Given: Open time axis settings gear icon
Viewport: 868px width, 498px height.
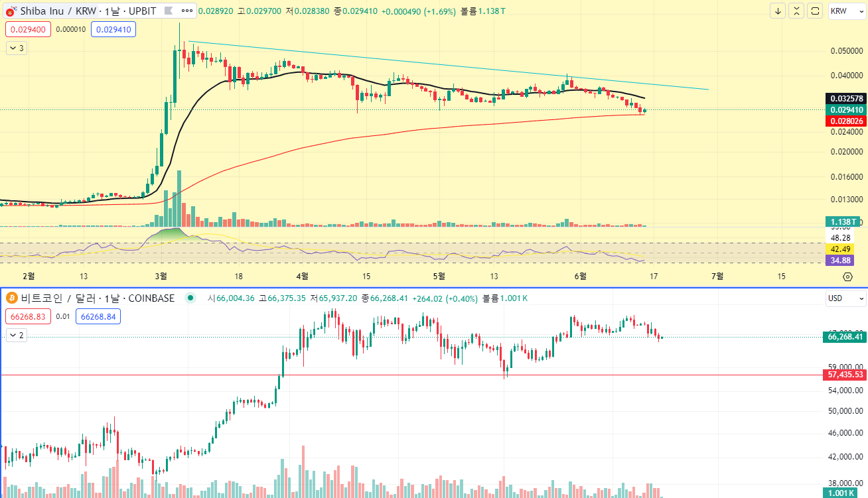Looking at the screenshot, I should click(847, 277).
